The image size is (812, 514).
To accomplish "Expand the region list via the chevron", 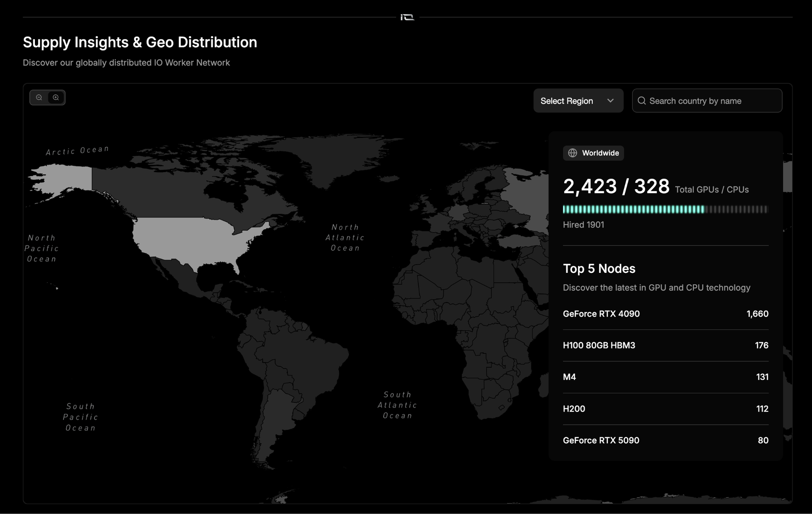I will (610, 100).
